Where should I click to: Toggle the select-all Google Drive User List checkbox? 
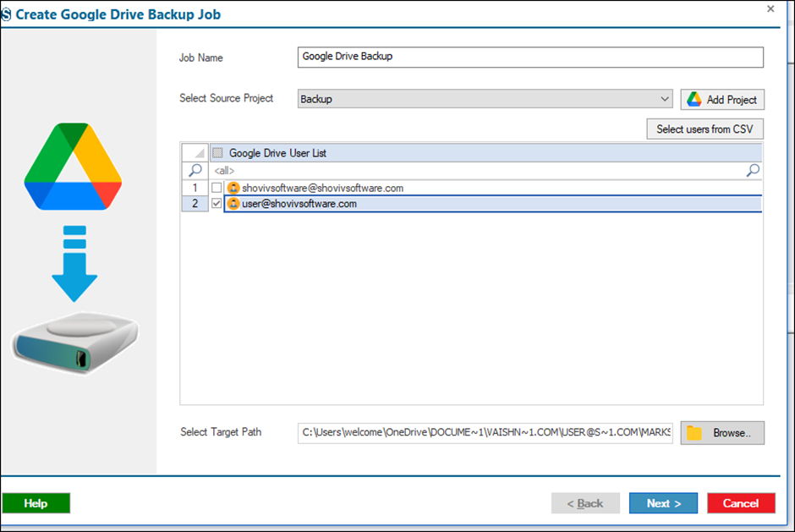217,152
